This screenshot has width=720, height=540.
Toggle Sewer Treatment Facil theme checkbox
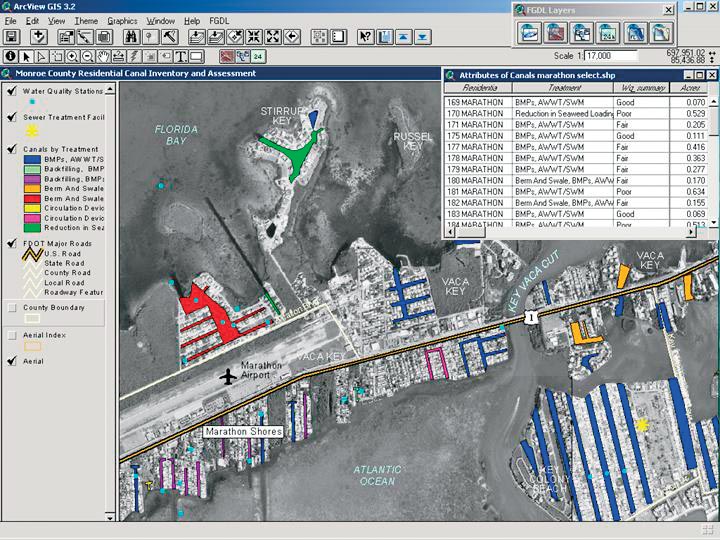pyautogui.click(x=12, y=117)
